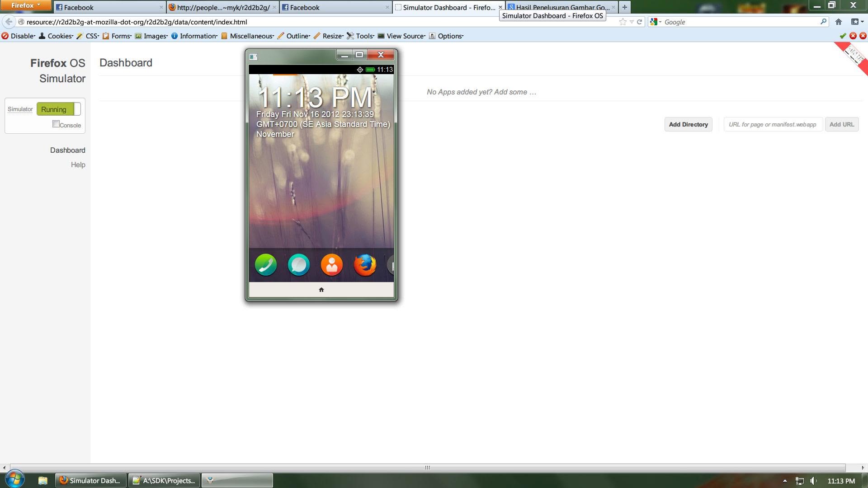Focus the URL for page or manifest.webapp field
868x488 pixels.
[773, 124]
